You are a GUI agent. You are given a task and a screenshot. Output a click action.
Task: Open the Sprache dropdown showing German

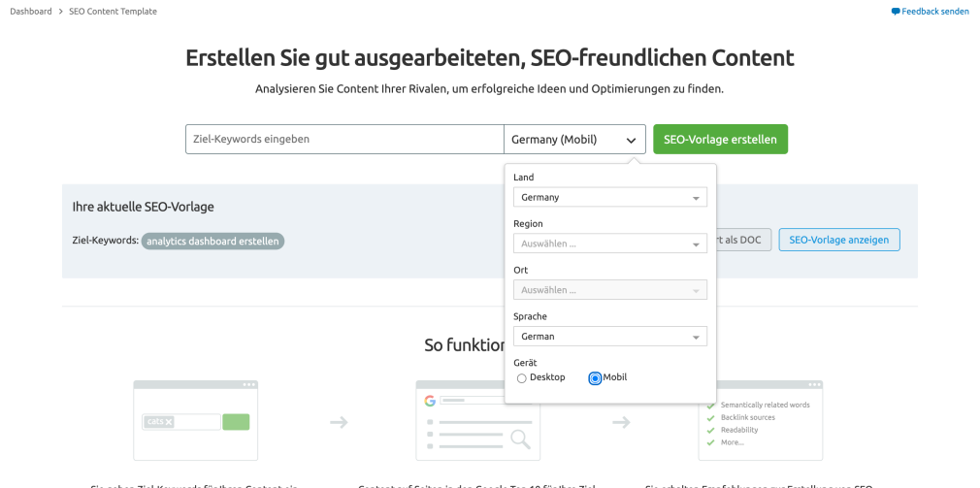coord(610,336)
